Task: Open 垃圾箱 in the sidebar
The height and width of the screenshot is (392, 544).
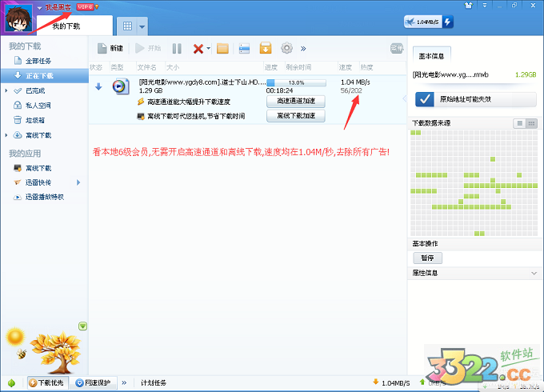Action: (35, 120)
